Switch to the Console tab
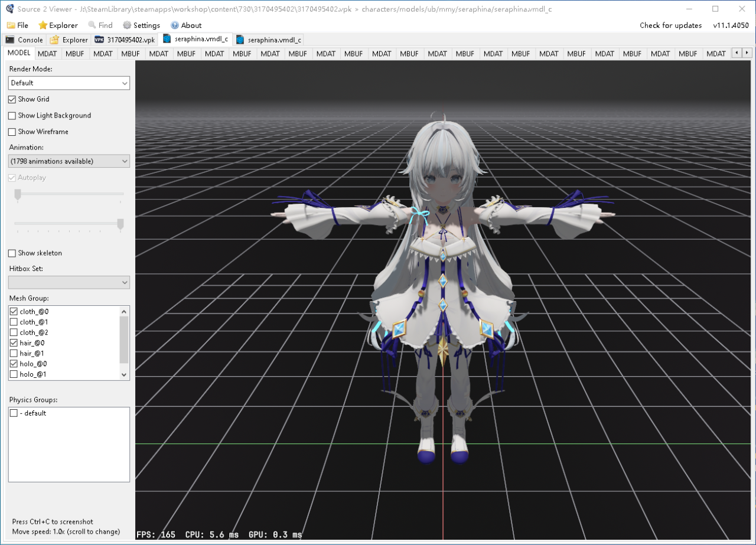Screen dimensions: 756x545 coord(24,40)
